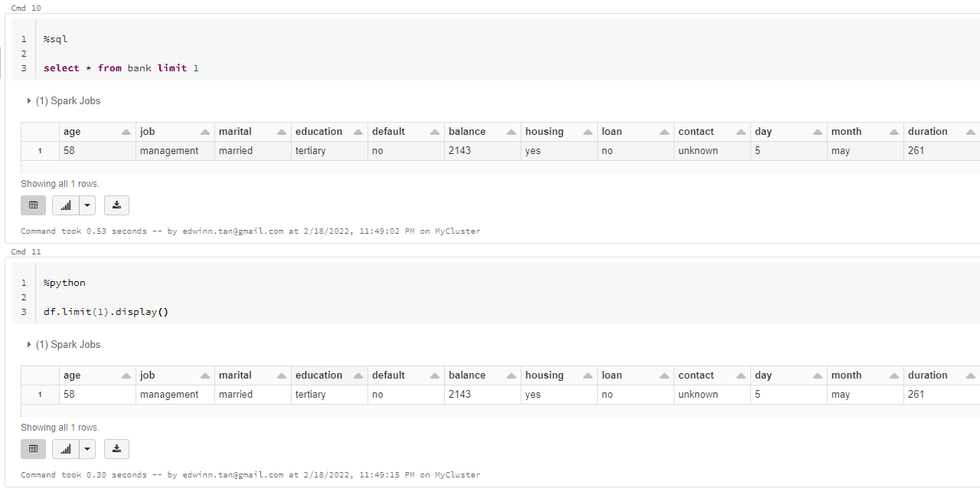Expand the Spark Jobs section in Cmd 11

coord(29,344)
